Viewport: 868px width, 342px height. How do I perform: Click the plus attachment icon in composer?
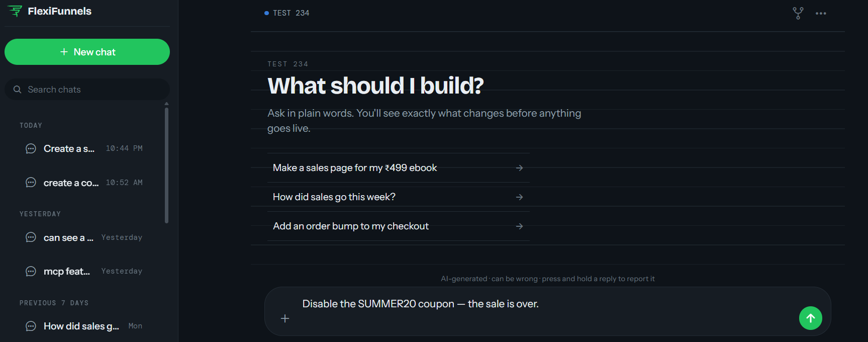(x=285, y=318)
